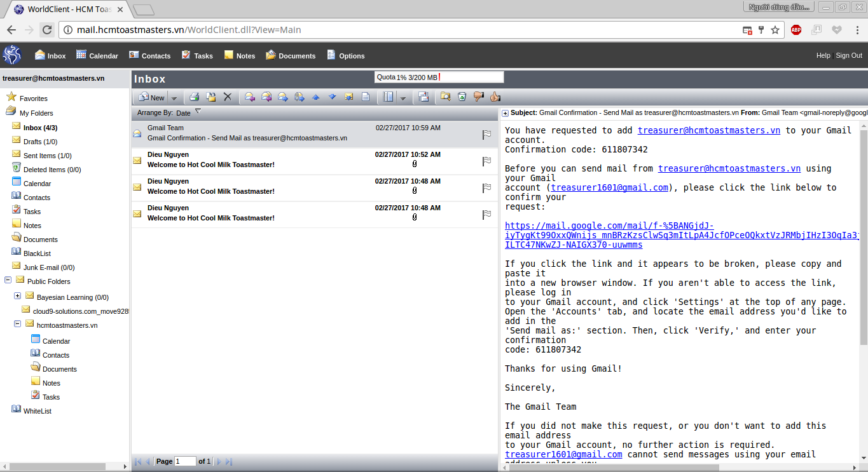The image size is (868, 472).
Task: Click the blue up arrow icon
Action: [x=316, y=97]
